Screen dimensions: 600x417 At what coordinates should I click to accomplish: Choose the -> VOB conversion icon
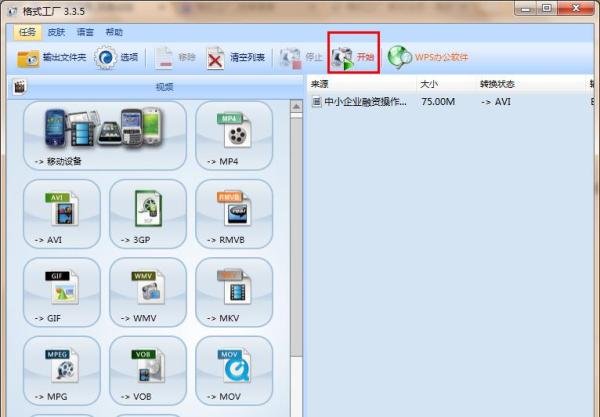[x=148, y=371]
